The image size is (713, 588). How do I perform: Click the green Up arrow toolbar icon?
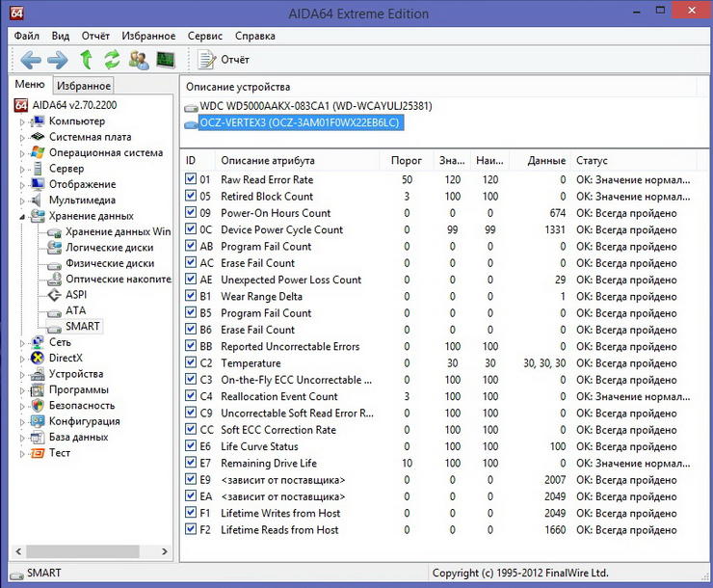tap(86, 60)
